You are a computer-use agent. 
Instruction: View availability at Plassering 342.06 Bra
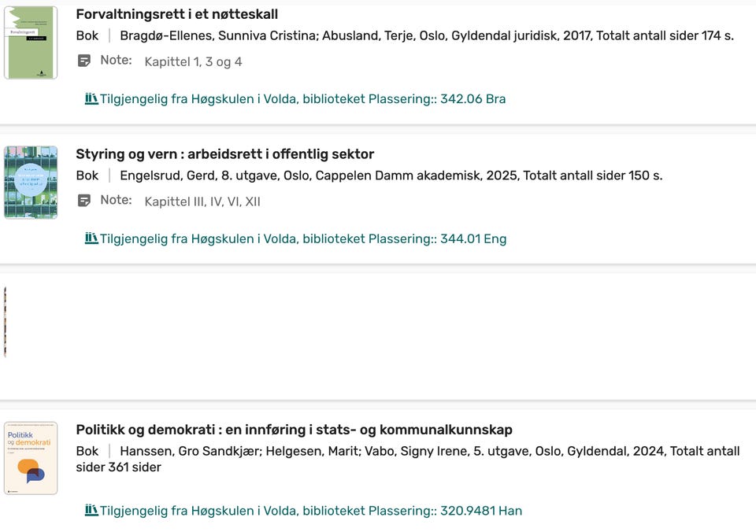tap(302, 99)
